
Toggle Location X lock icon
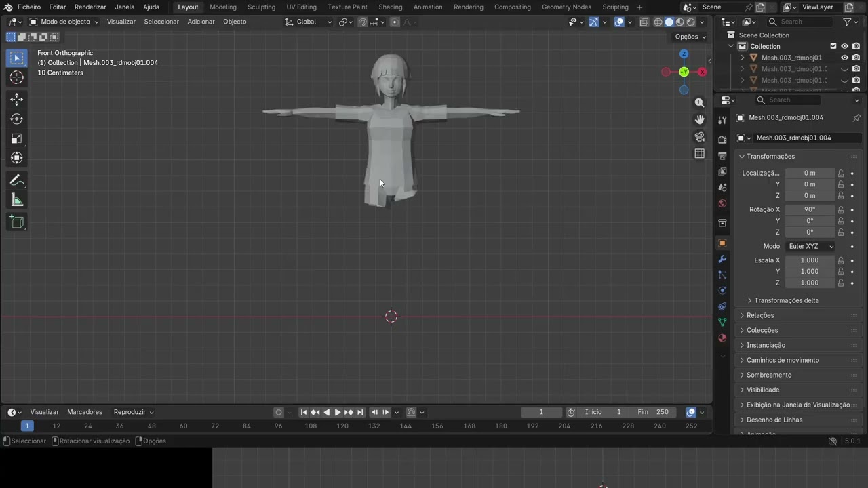coord(841,173)
